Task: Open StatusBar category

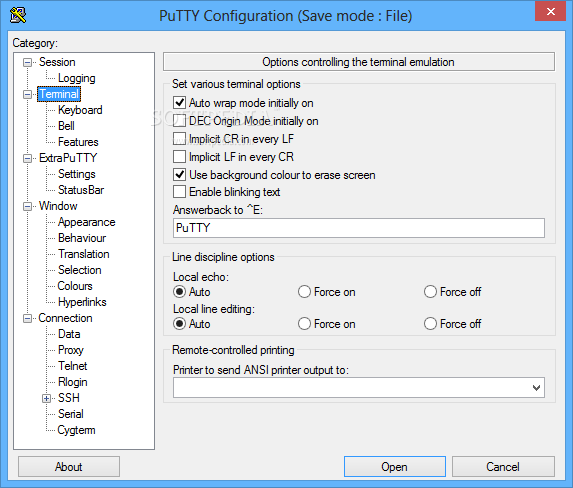Action: pos(81,190)
